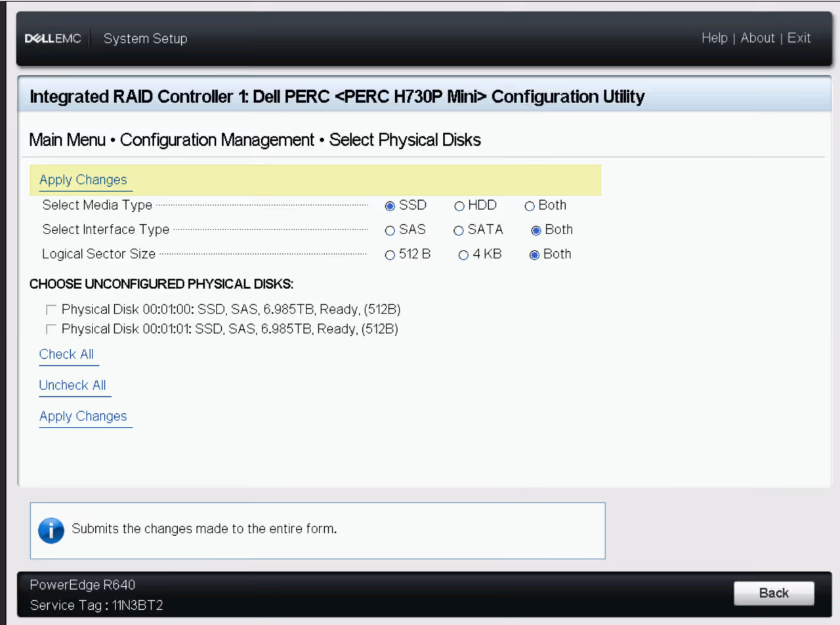Click the 'Logical Sector Size' label
Screen dimensions: 840x625
(98, 254)
